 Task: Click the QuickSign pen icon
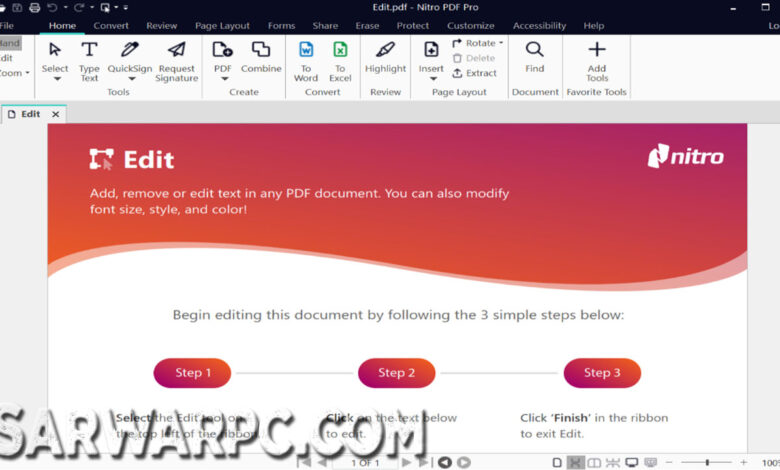click(x=129, y=49)
